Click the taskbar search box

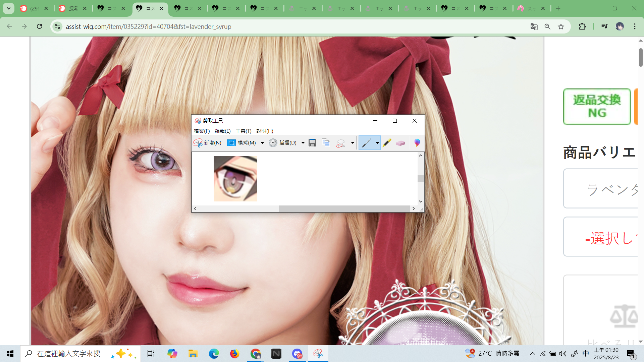pos(80,354)
